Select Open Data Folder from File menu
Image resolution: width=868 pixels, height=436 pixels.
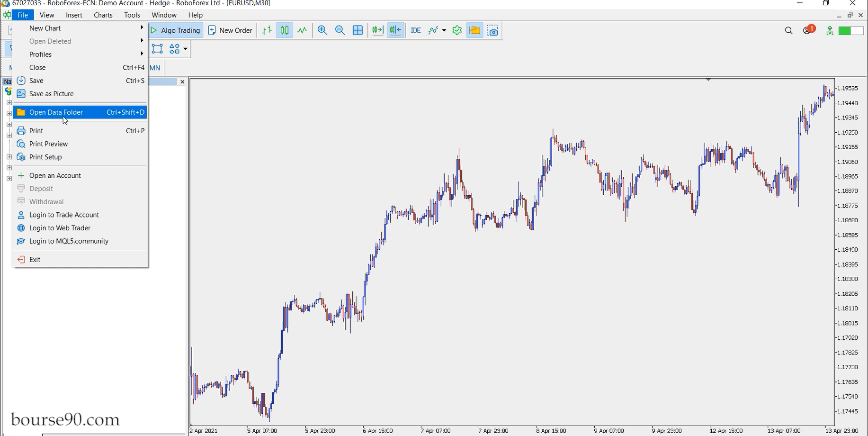(x=56, y=112)
